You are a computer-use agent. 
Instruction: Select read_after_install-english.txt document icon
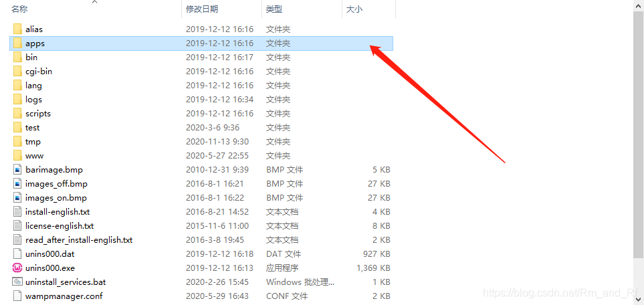click(17, 239)
